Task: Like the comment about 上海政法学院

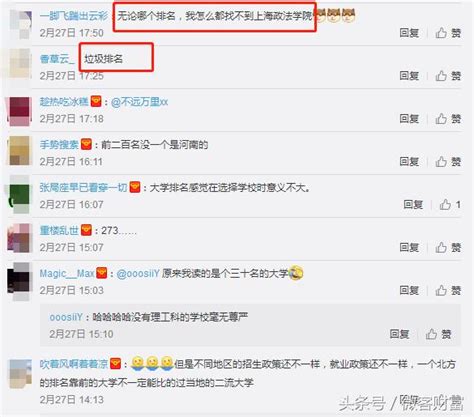Action: click(448, 33)
